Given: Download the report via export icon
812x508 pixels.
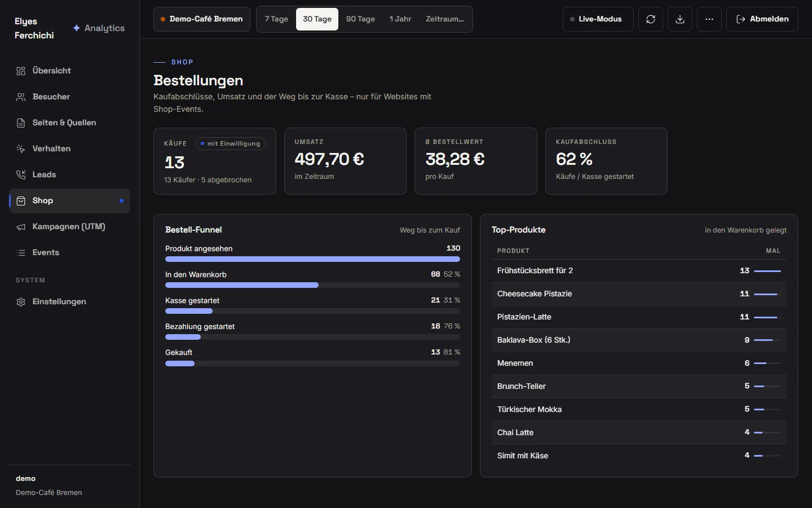Looking at the screenshot, I should click(680, 19).
